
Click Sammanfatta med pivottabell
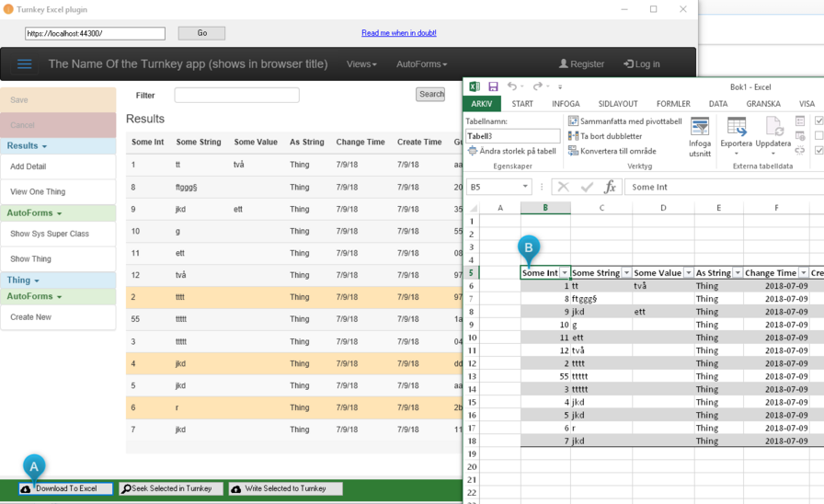[x=624, y=121]
